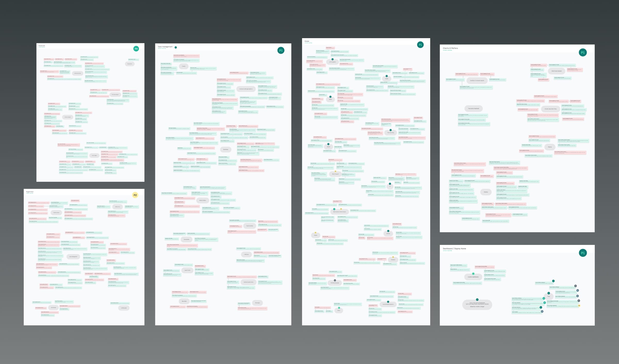
Task: Click the Contacts and organisations node
Action: click(246, 89)
